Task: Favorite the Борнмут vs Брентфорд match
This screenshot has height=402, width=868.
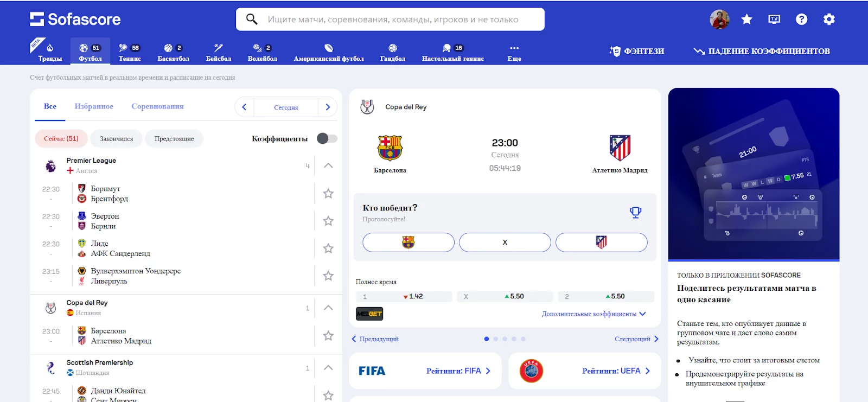Action: click(x=328, y=194)
